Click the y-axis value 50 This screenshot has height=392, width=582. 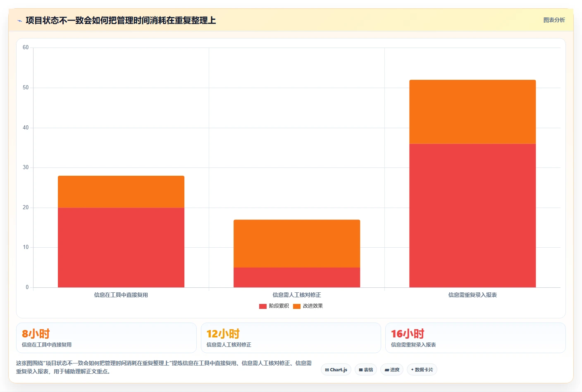(x=26, y=88)
